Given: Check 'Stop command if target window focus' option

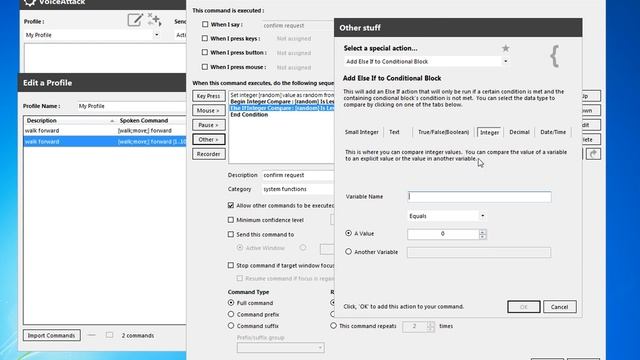Looking at the screenshot, I should point(231,265).
